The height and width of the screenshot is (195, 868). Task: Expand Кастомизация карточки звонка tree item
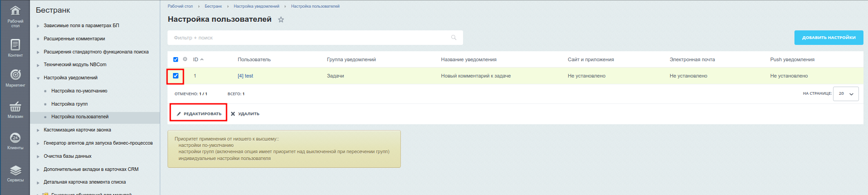click(38, 130)
